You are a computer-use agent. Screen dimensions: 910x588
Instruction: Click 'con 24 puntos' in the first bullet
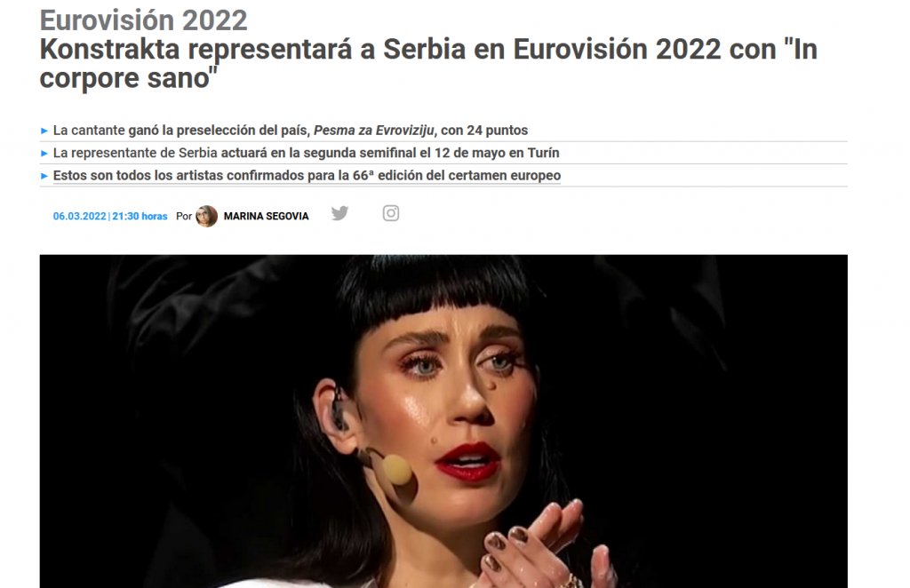pos(484,130)
